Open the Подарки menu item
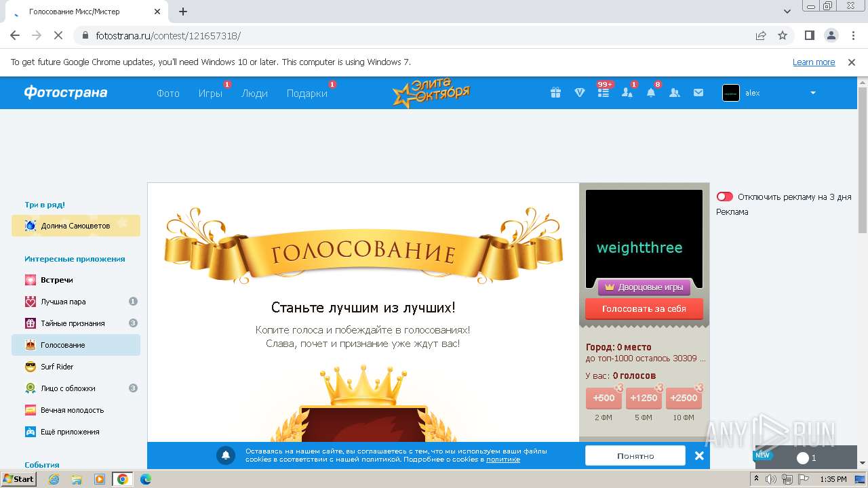 (x=307, y=94)
